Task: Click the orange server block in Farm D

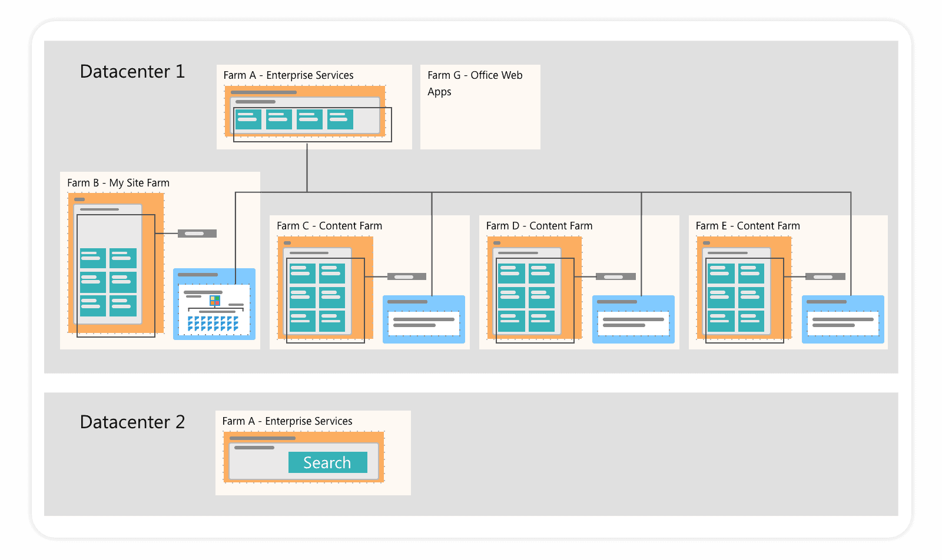Action: 535,288
